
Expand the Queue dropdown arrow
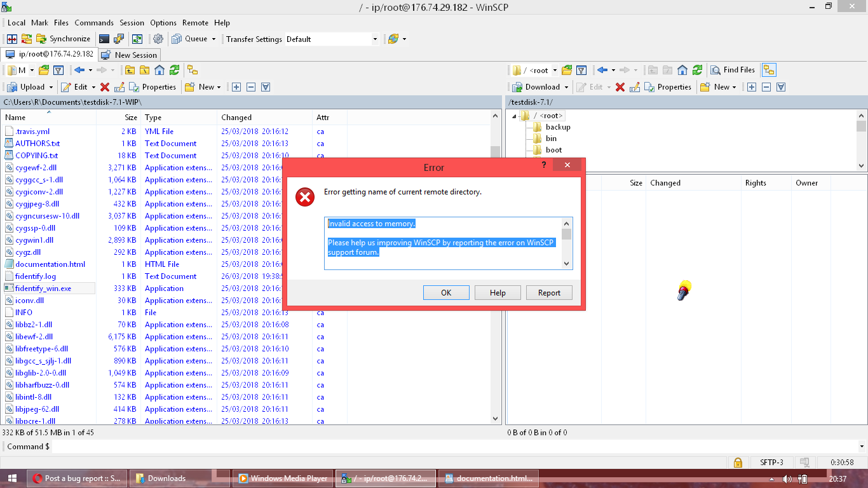214,39
